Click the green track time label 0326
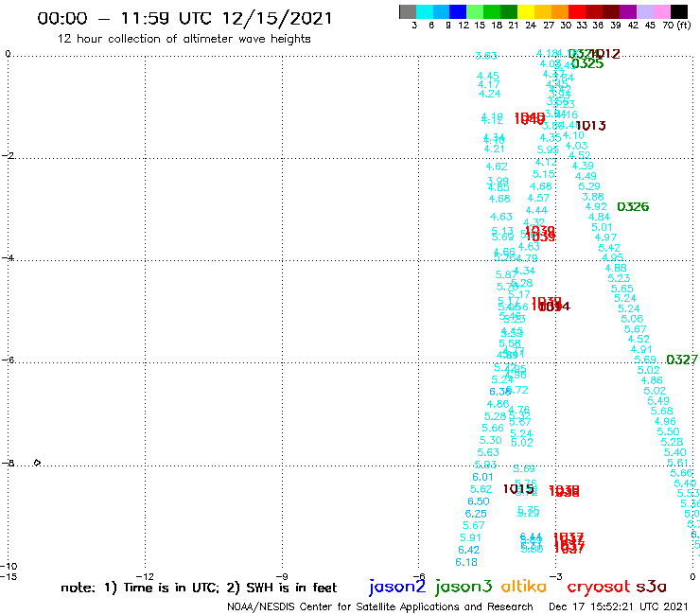Viewport: 700px width, 615px height. 633,207
